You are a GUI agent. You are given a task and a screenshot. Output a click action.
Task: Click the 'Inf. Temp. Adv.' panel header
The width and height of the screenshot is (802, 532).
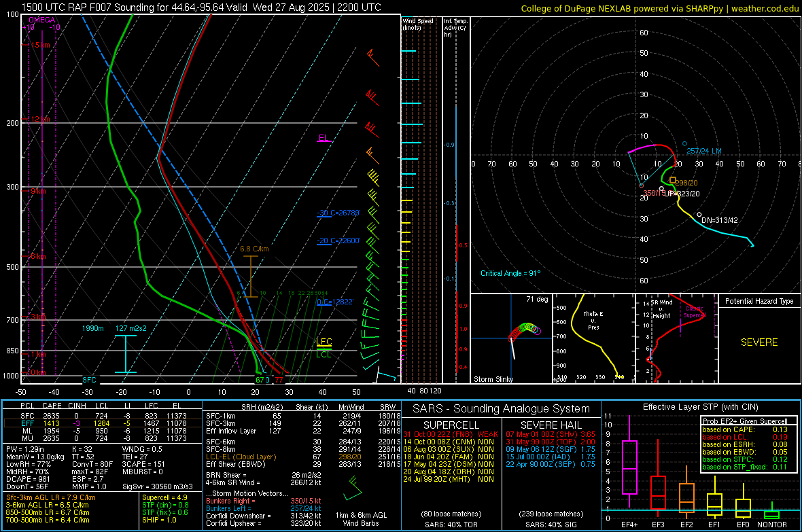(x=456, y=28)
